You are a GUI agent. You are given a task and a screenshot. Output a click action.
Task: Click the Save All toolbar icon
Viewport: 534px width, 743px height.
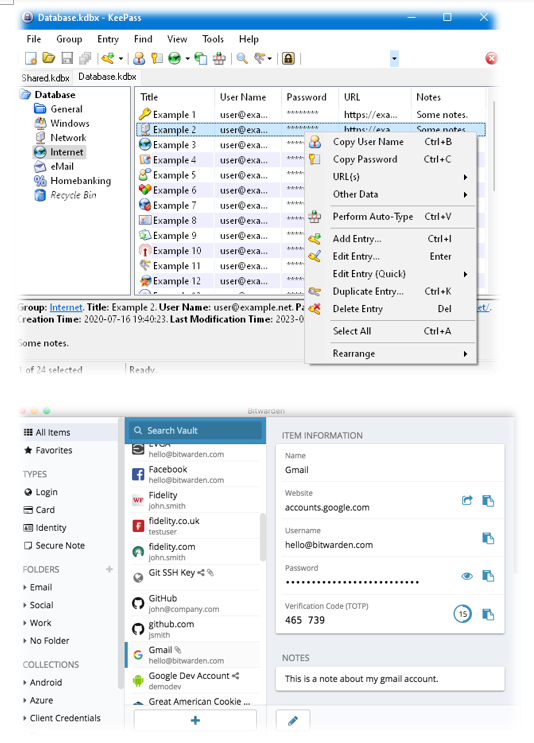tap(85, 58)
